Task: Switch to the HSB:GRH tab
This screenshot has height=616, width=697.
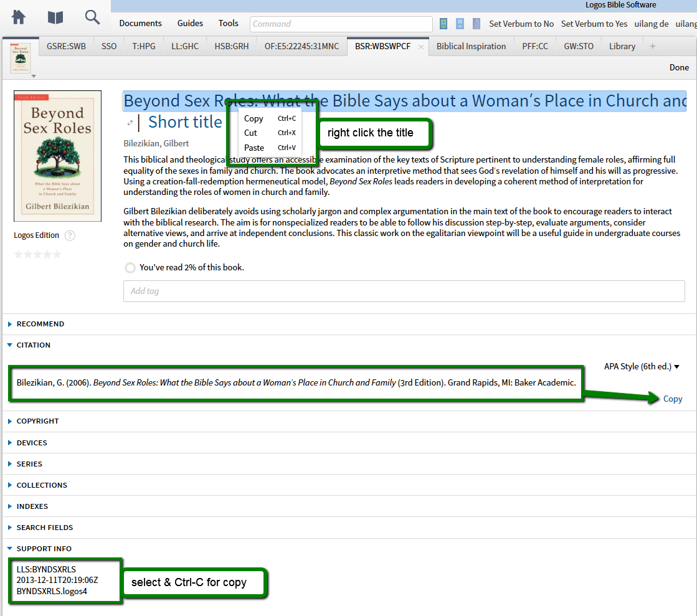Action: point(232,46)
